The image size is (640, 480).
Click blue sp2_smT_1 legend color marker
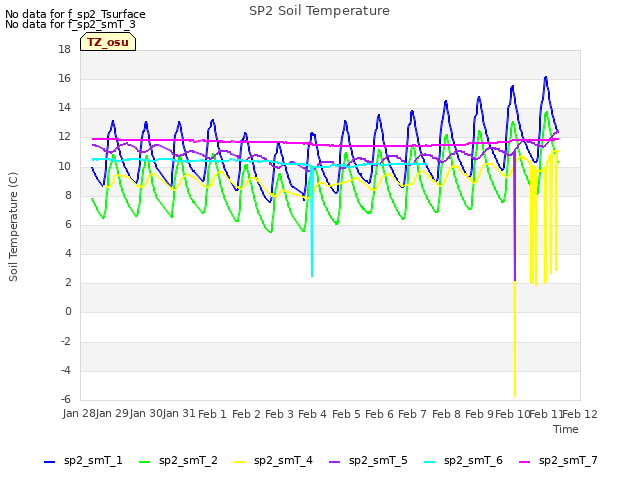pos(49,462)
